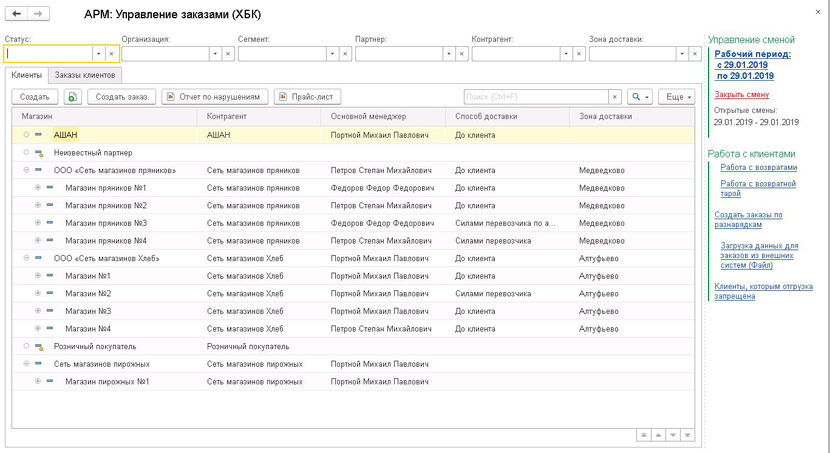This screenshot has width=830, height=453.
Task: Expand the Магазин пирожных №1 row
Action: click(38, 382)
